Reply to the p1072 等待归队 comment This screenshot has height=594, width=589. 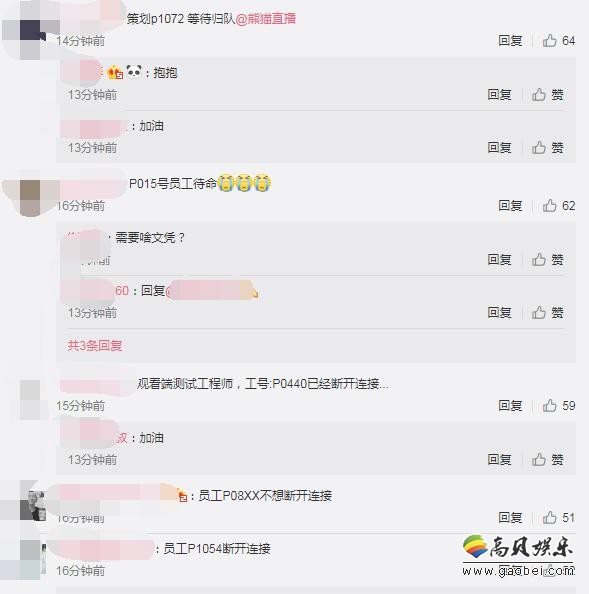pyautogui.click(x=510, y=41)
